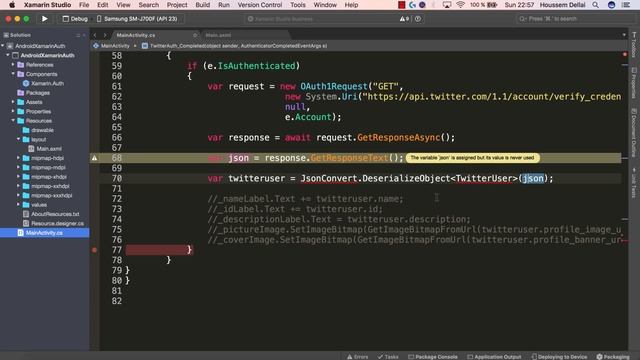This screenshot has height=360, width=640.
Task: Open the Project menu
Action: 177,5
